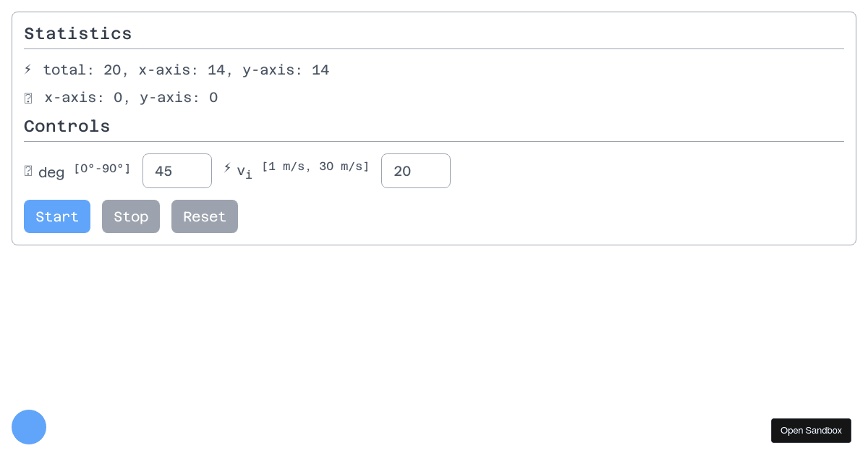Click the deg label in Controls
The width and height of the screenshot is (868, 456).
click(51, 172)
